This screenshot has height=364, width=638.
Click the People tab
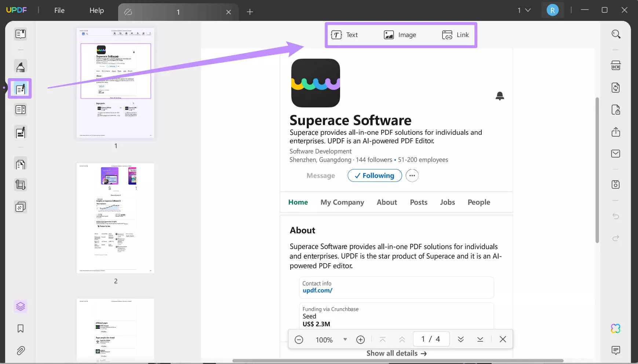[x=479, y=202]
